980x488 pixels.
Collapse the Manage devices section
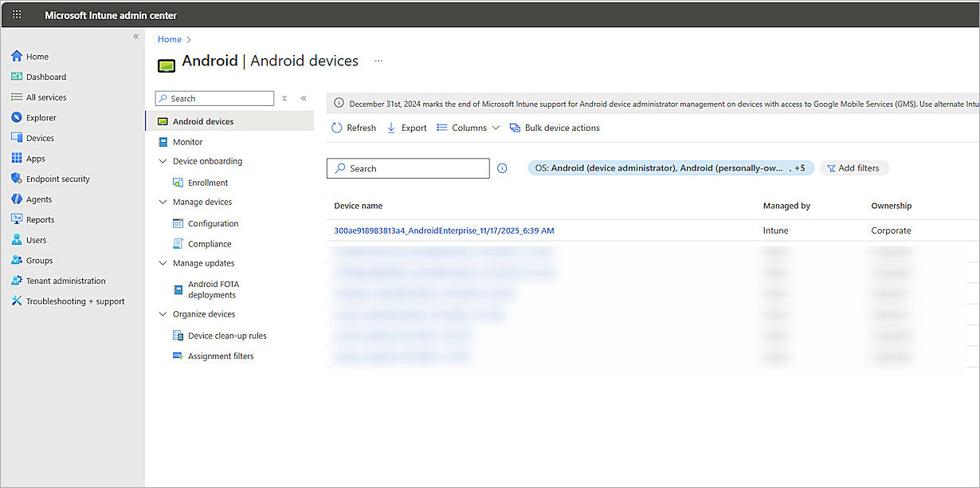163,202
